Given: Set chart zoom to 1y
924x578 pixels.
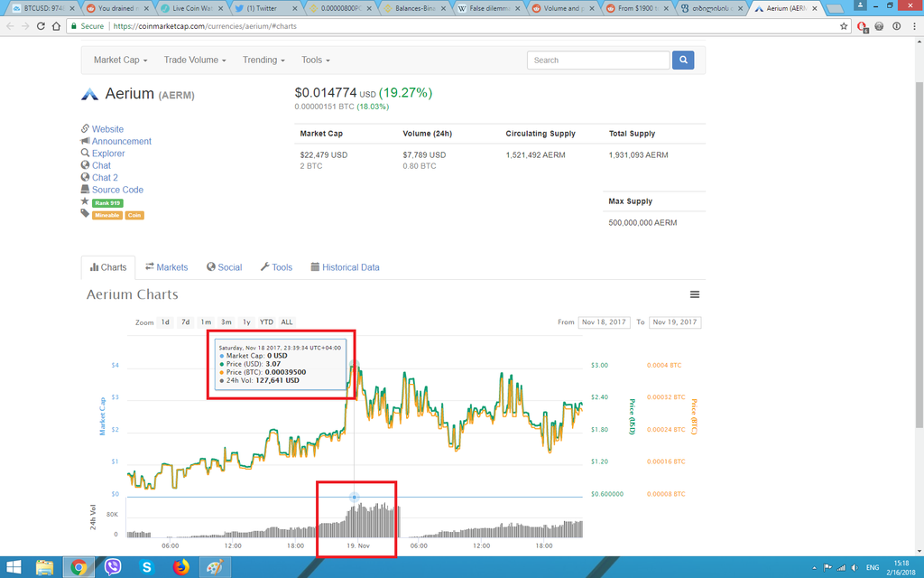Looking at the screenshot, I should click(246, 322).
